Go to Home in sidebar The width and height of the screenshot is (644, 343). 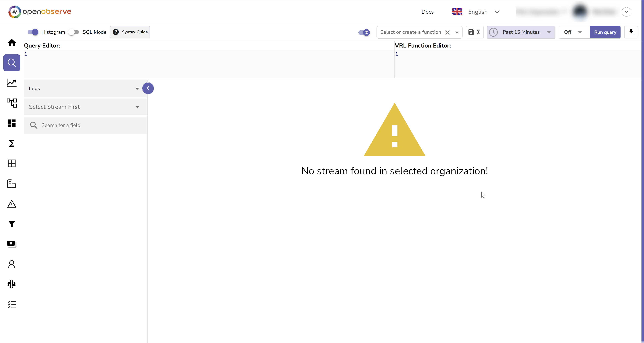[12, 42]
